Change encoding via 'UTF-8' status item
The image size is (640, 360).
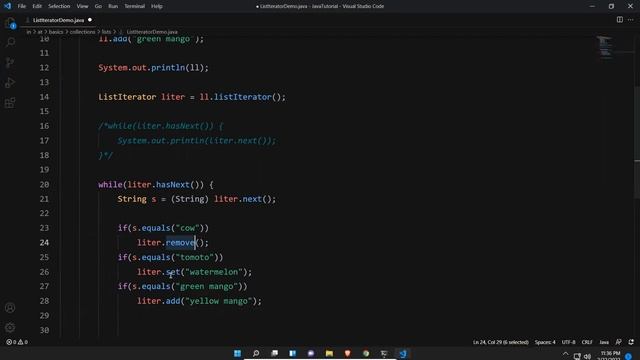(x=568, y=342)
